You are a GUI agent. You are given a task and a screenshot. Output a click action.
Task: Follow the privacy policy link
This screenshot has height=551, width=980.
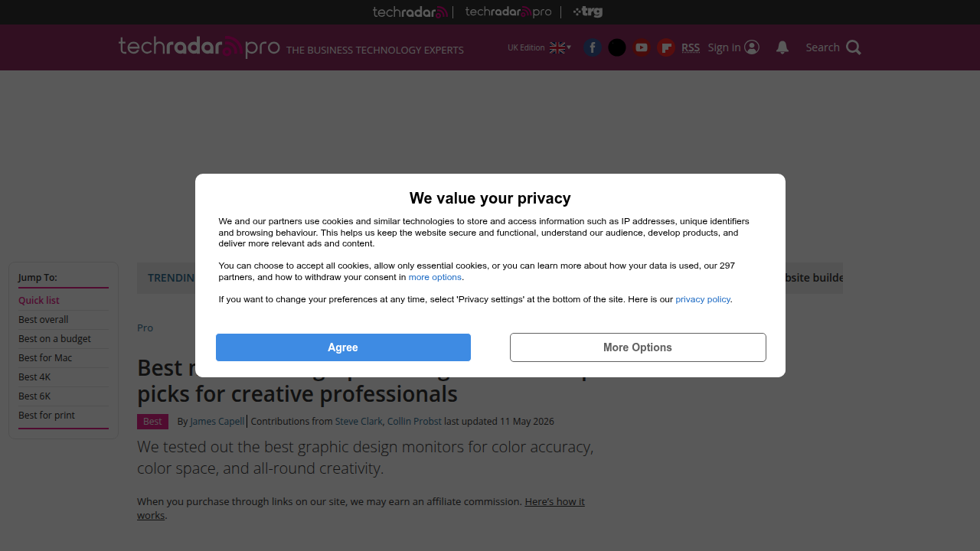703,299
